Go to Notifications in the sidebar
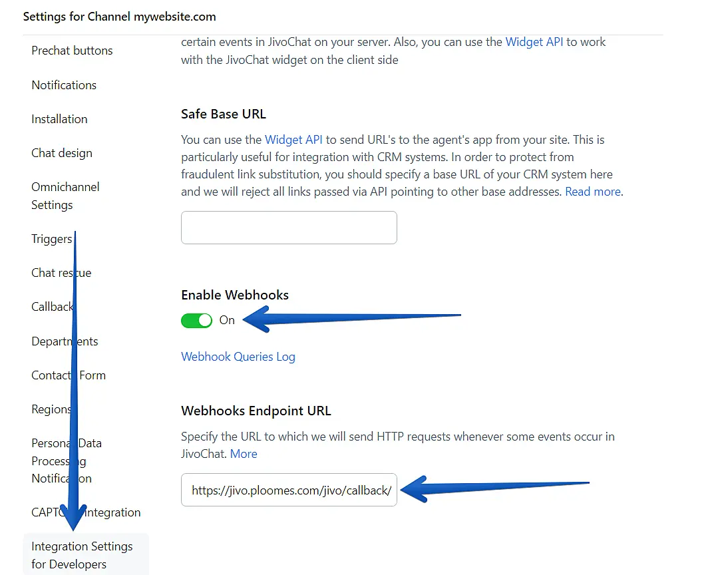 [64, 85]
